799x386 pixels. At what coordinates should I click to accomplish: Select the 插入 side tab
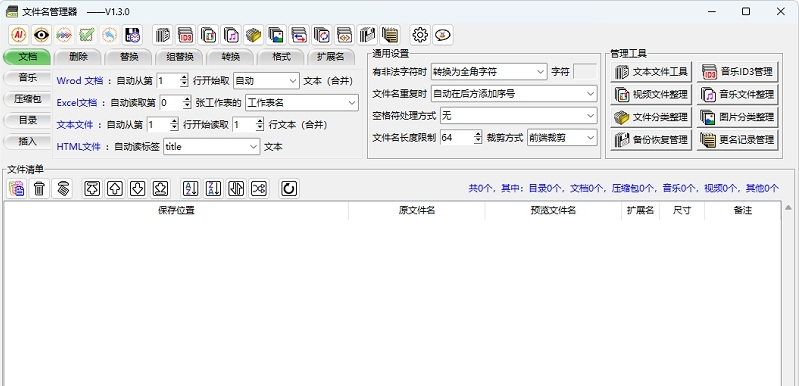28,142
